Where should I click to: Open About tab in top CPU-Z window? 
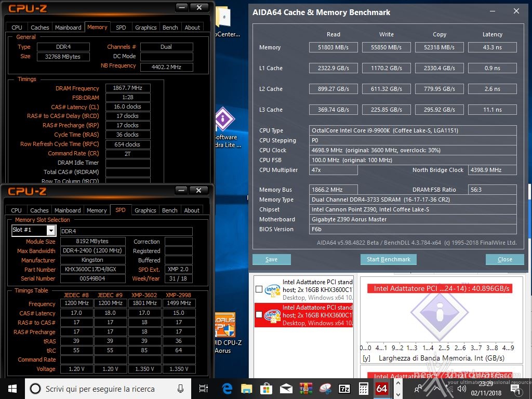pos(192,28)
